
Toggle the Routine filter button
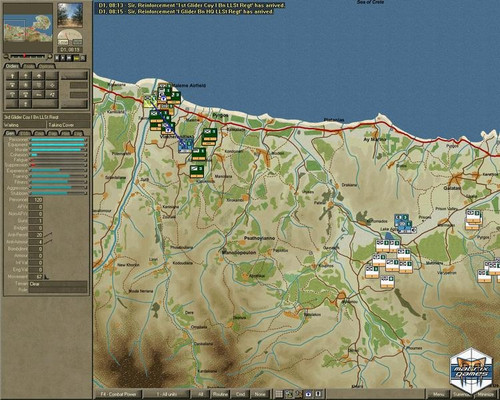tap(220, 394)
